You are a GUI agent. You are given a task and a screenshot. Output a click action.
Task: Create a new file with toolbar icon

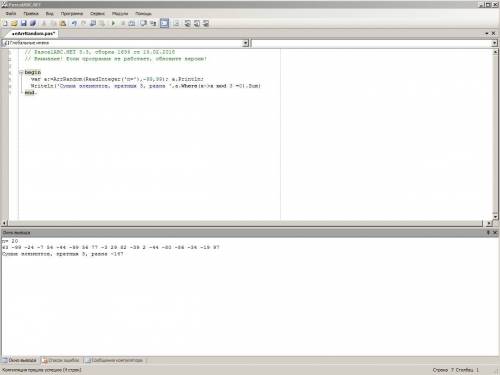5,23
